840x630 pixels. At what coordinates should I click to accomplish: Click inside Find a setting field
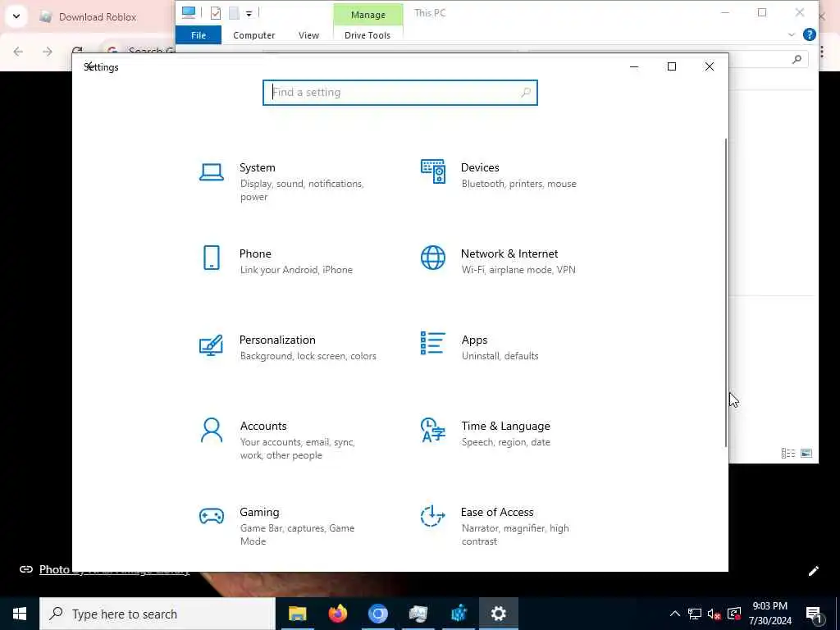point(399,92)
